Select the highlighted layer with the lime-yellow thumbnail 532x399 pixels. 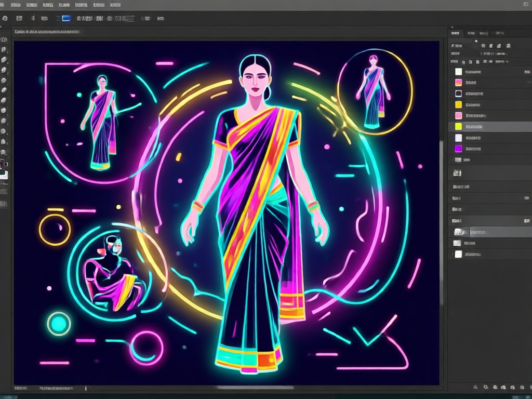point(490,127)
